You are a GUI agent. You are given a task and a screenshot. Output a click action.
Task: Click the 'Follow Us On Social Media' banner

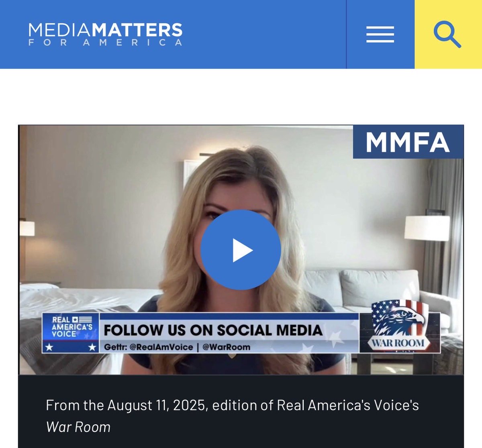tap(213, 330)
